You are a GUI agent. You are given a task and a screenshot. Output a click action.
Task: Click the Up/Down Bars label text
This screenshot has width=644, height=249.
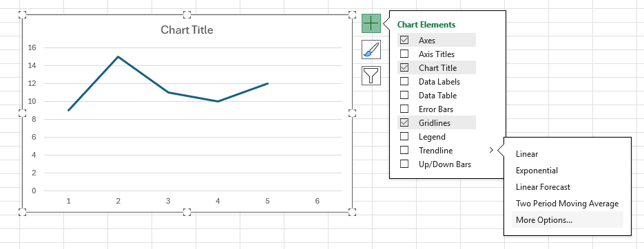click(x=445, y=164)
